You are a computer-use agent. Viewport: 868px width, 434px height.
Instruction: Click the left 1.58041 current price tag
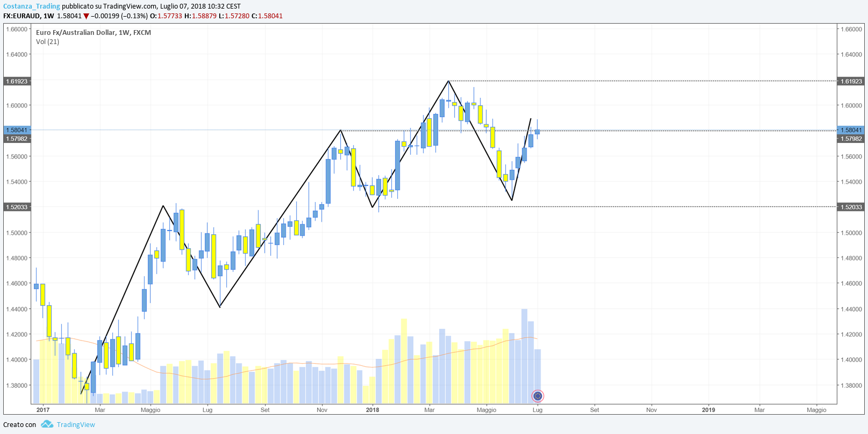tap(17, 130)
